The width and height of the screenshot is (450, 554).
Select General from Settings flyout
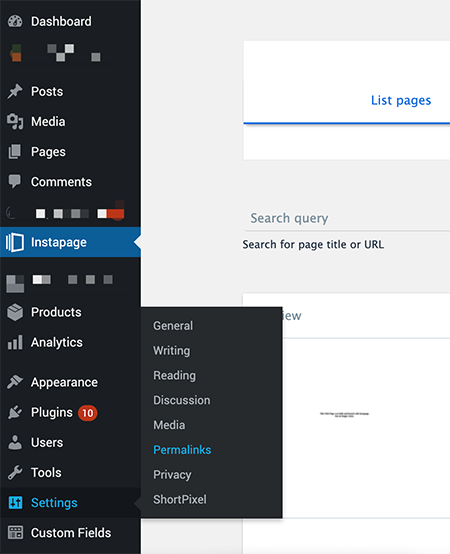pyautogui.click(x=173, y=326)
